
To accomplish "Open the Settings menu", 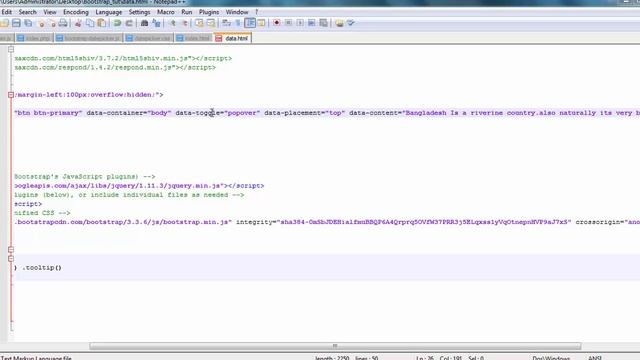I will point(139,12).
